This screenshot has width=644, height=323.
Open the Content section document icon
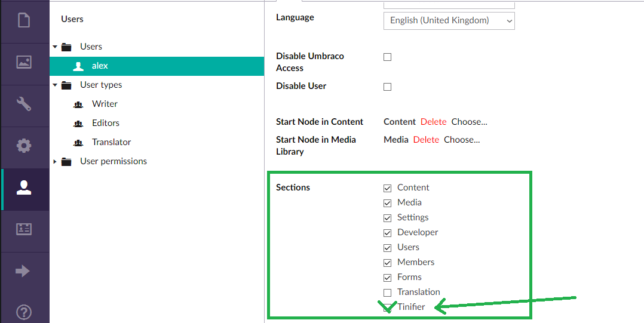click(x=24, y=21)
